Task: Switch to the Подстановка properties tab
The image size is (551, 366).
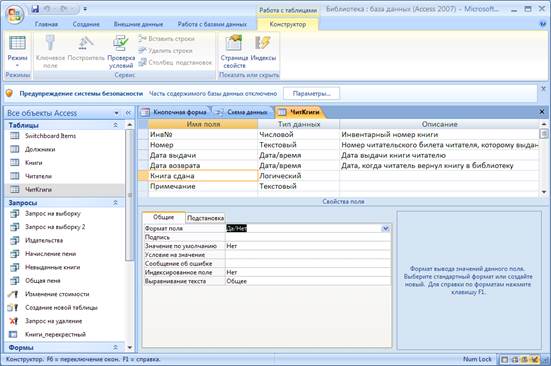Action: coord(205,218)
